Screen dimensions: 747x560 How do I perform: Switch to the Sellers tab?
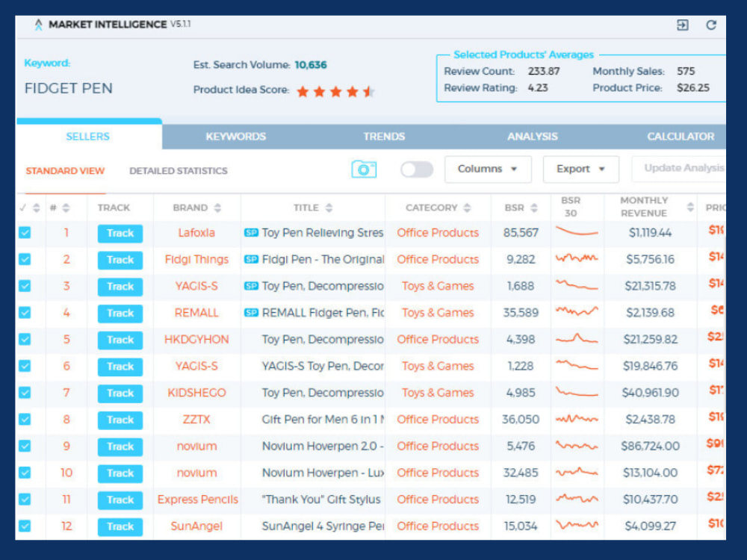(88, 137)
